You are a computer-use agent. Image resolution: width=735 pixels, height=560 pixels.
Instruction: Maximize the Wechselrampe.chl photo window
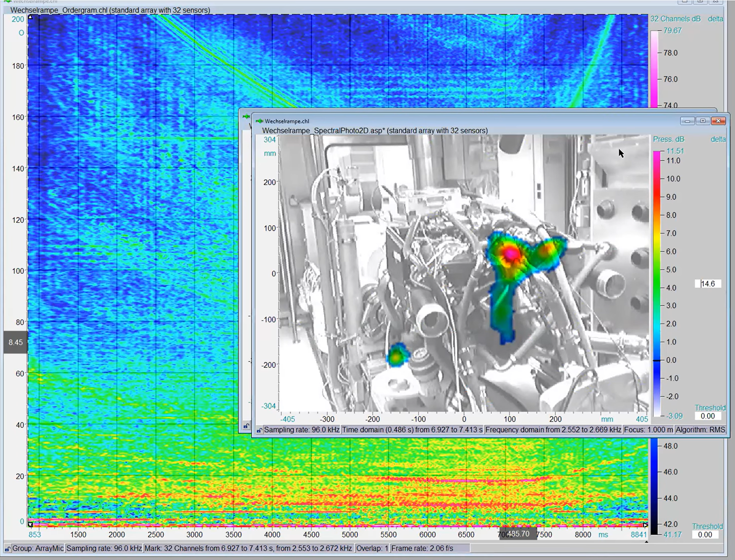pyautogui.click(x=703, y=121)
